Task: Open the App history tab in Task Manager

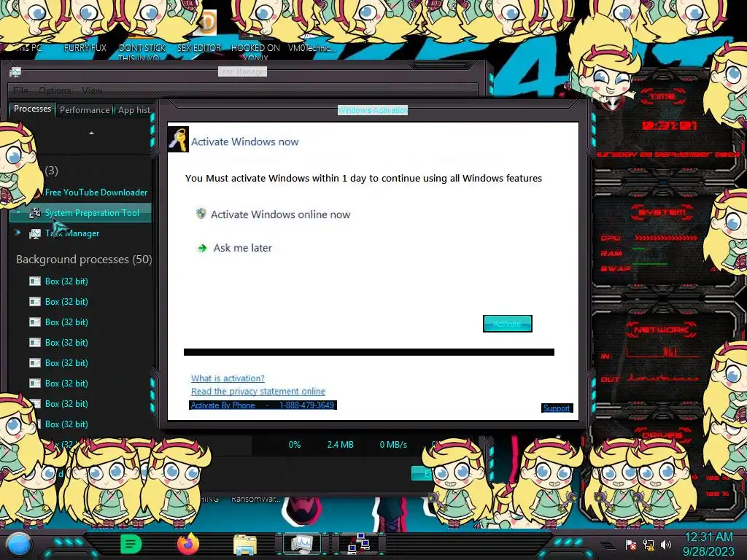Action: [x=134, y=110]
